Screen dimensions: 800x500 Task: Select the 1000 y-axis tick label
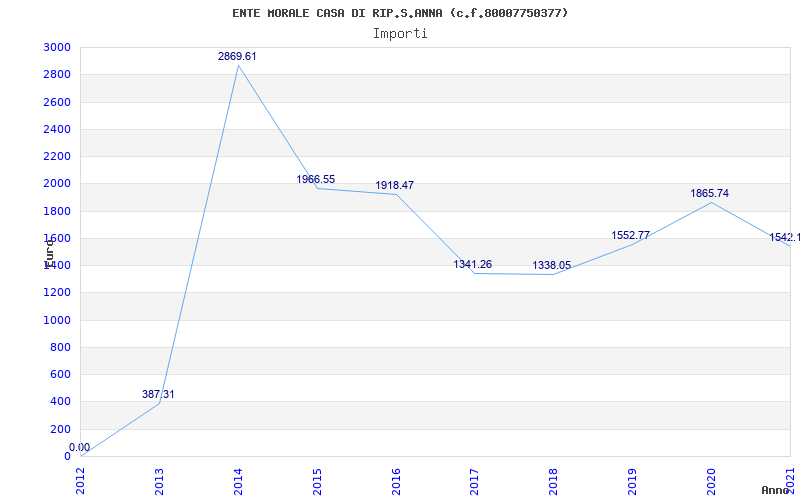click(57, 320)
